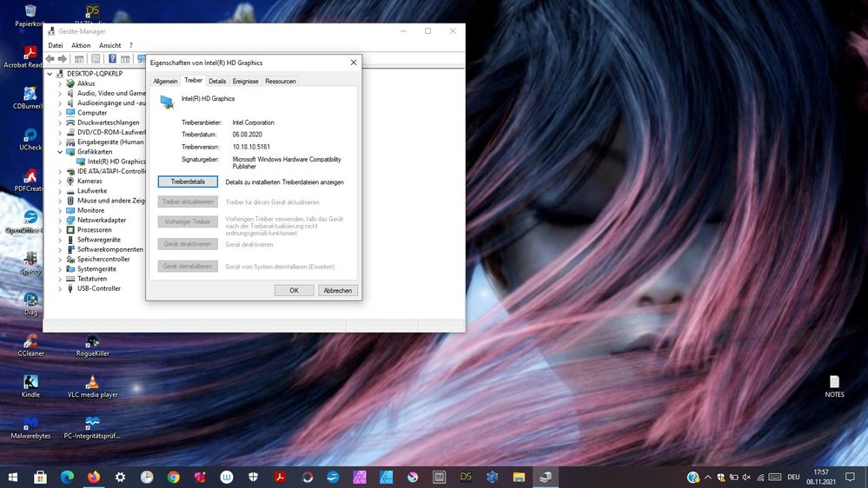
Task: Open the Ansicht menu
Action: point(110,45)
